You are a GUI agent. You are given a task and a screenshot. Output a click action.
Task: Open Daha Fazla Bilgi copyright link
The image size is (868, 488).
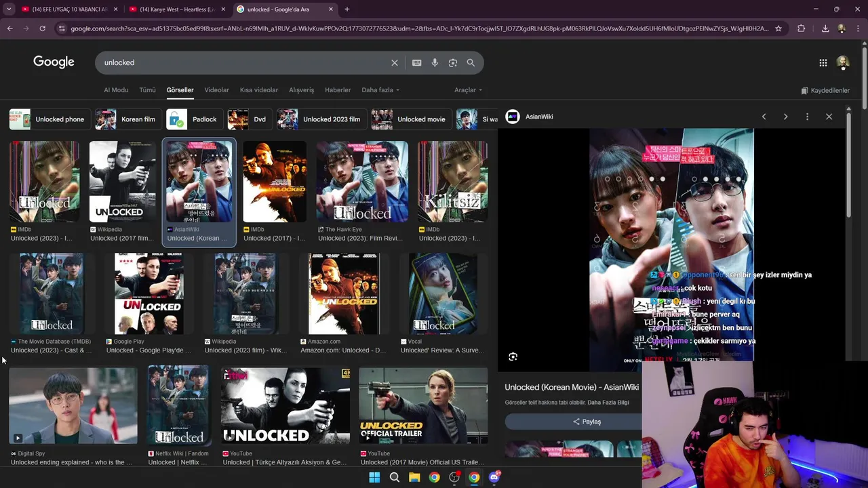click(608, 403)
